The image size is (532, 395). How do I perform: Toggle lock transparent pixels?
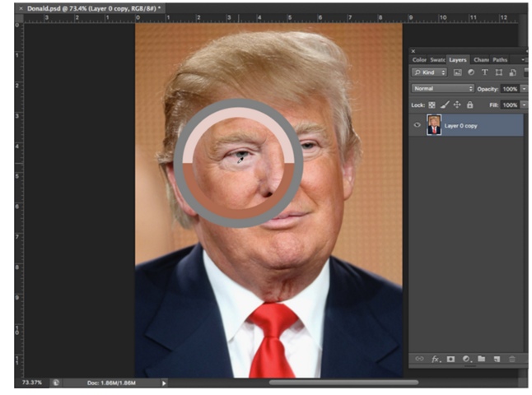(x=433, y=105)
